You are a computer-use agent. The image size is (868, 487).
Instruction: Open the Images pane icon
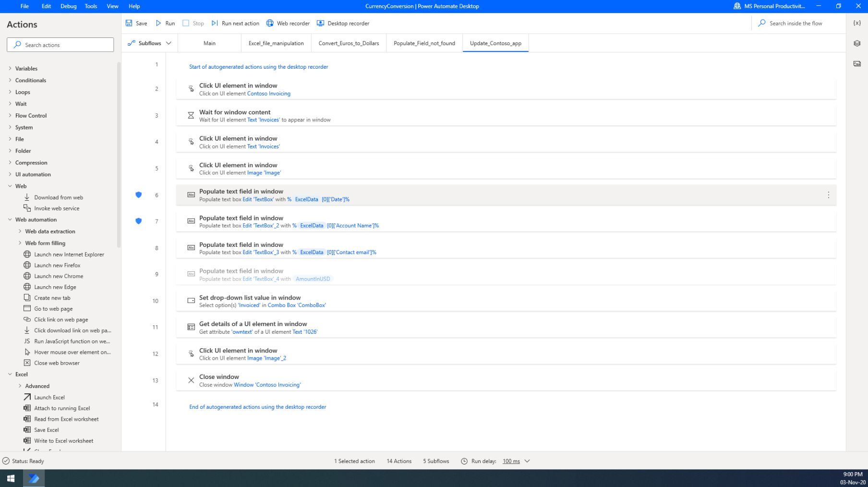(x=857, y=64)
